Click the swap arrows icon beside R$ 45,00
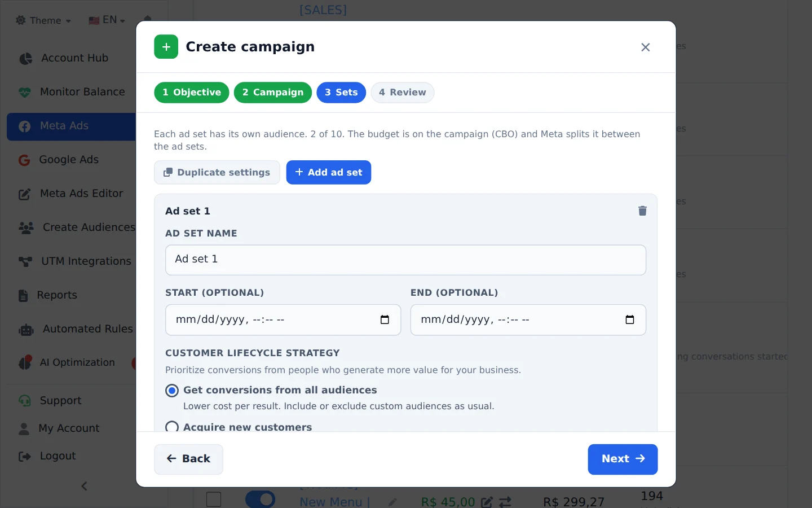The width and height of the screenshot is (812, 508). (x=505, y=502)
